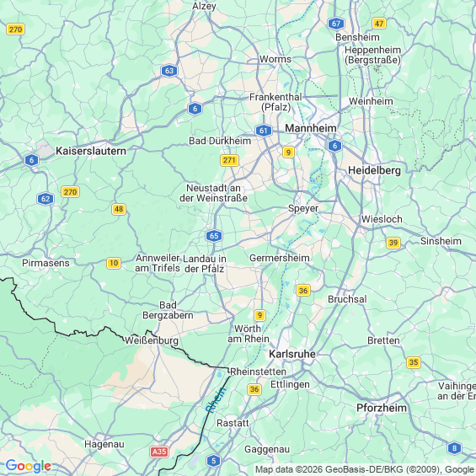Viewport: 476px width, 476px height.
Task: Click the red A35 road shield
Action: click(x=159, y=452)
